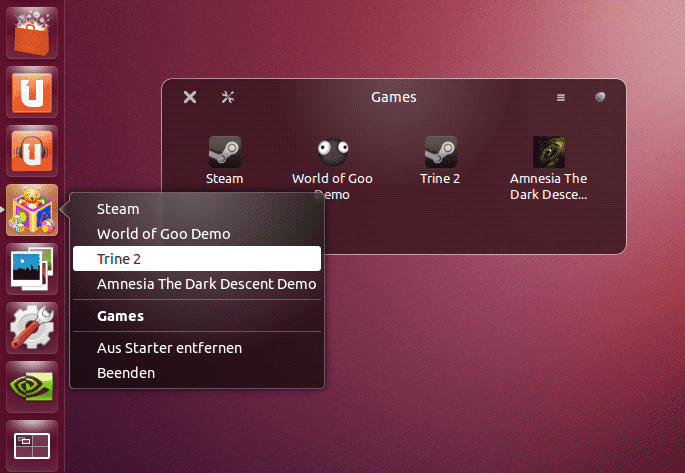Screen dimensions: 685x473
Task: Open the photo viewer launcher icon
Action: (x=32, y=269)
